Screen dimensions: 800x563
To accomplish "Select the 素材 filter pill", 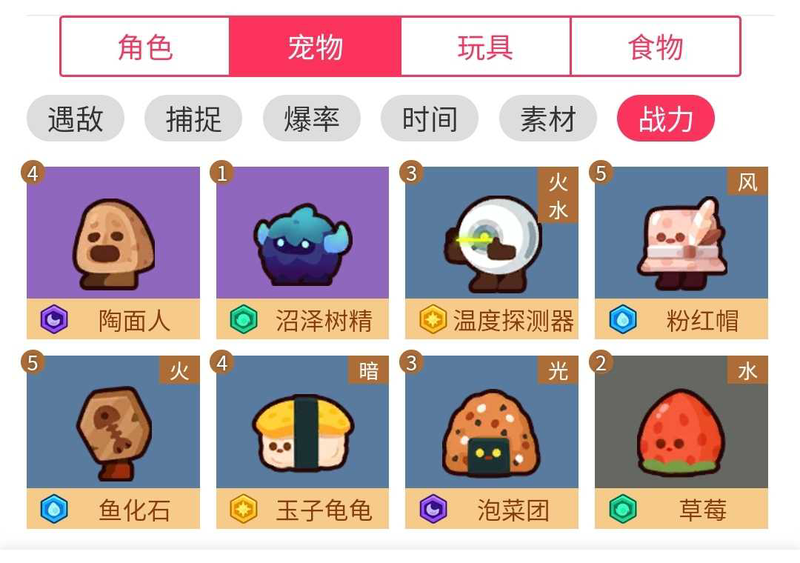I will (x=548, y=118).
